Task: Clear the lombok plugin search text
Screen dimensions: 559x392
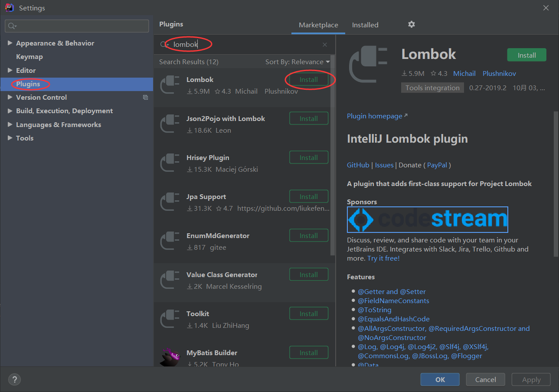Action: (325, 45)
